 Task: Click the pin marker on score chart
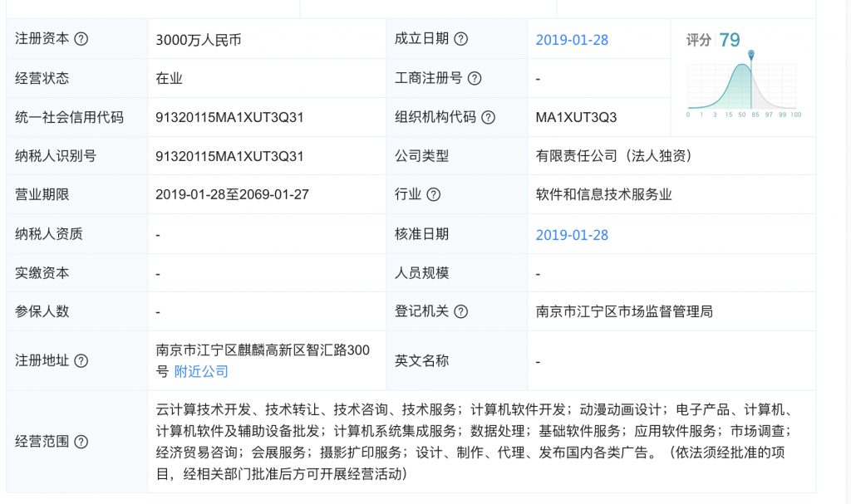pyautogui.click(x=751, y=56)
